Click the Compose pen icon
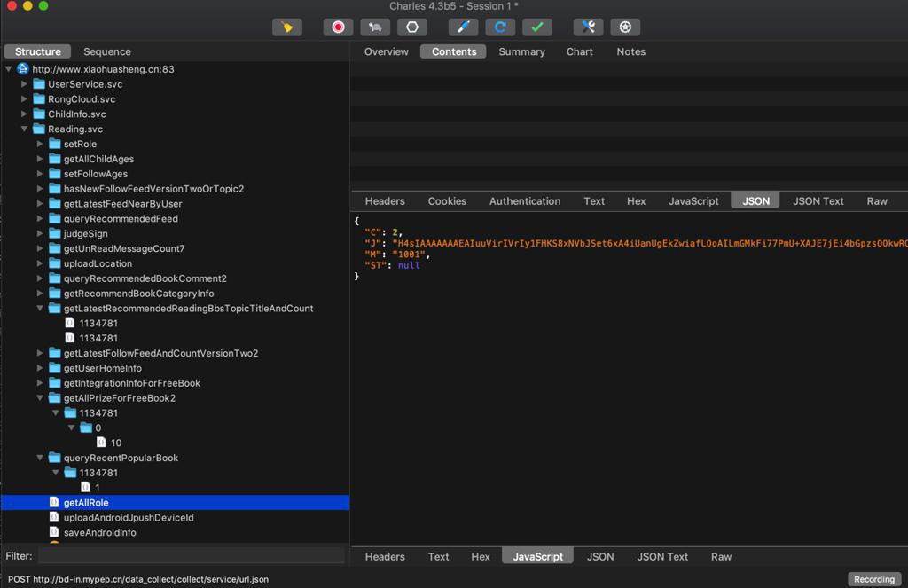Viewport: 908px width, 588px height. [x=463, y=27]
